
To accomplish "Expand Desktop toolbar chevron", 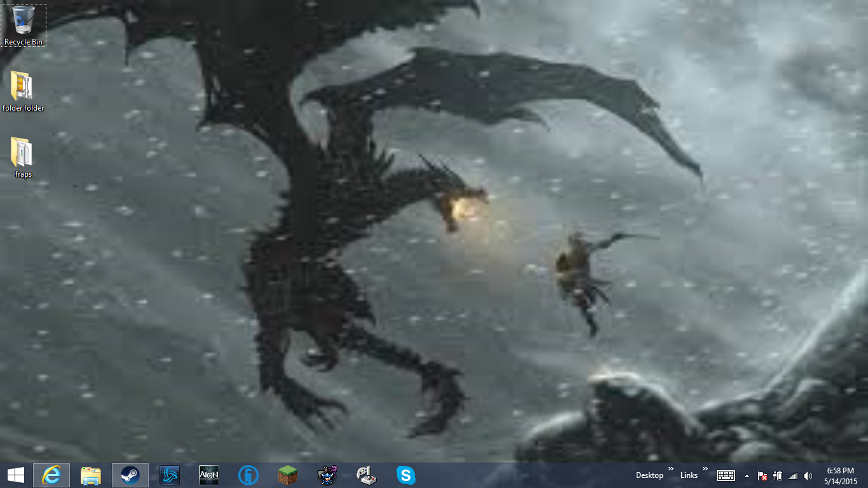I will click(670, 470).
